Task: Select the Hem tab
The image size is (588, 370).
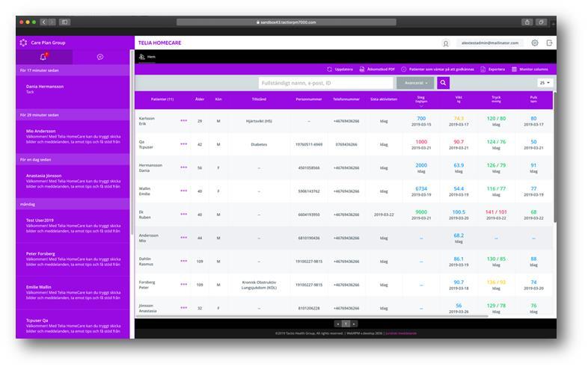Action: 147,57
